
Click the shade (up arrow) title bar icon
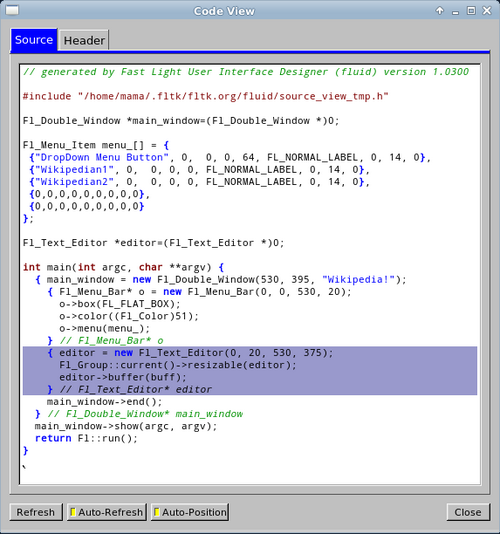[x=440, y=11]
